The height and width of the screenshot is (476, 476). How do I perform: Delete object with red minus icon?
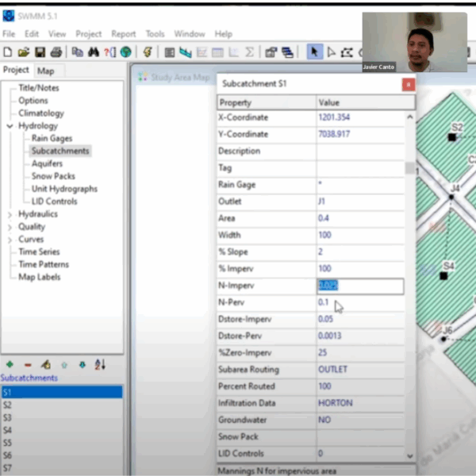(28, 364)
